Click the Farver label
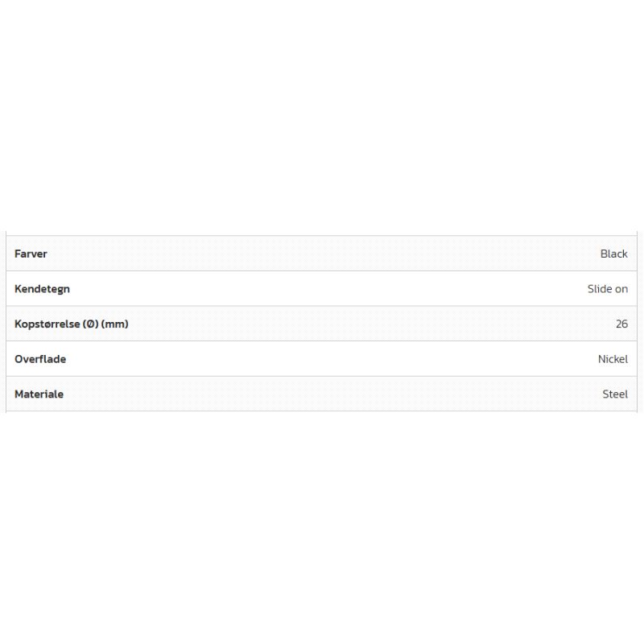 click(31, 254)
